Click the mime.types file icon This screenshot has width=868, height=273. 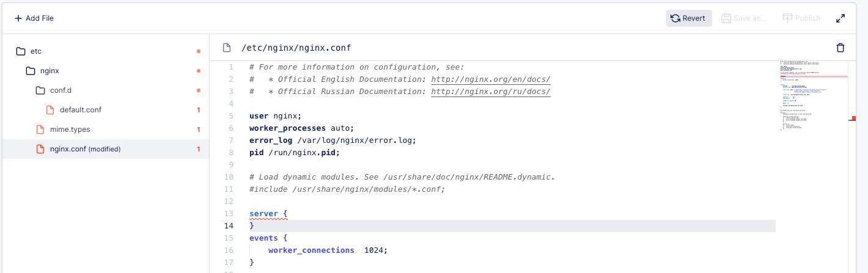click(40, 129)
